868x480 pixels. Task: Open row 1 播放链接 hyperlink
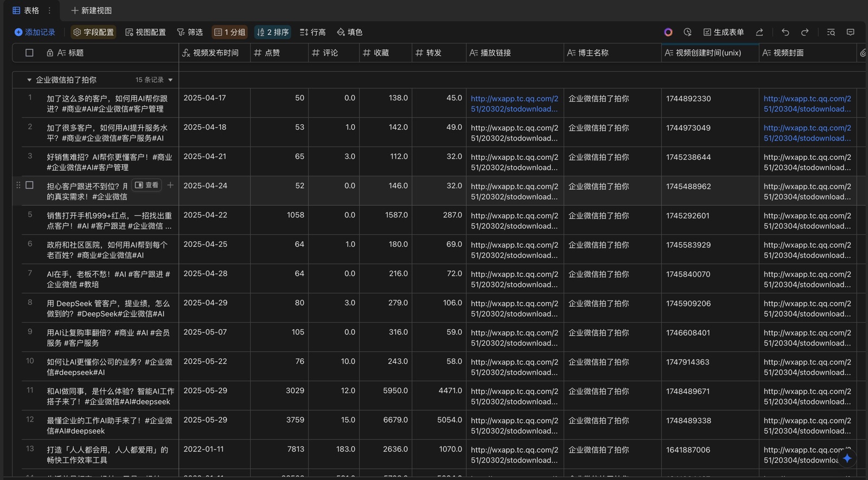tap(514, 104)
